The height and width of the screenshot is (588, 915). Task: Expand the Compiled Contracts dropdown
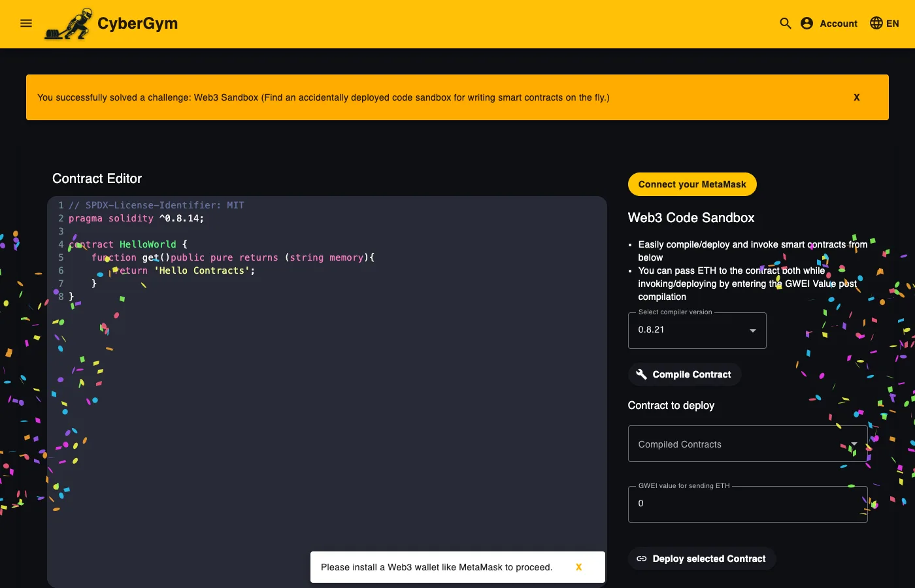[748, 444]
